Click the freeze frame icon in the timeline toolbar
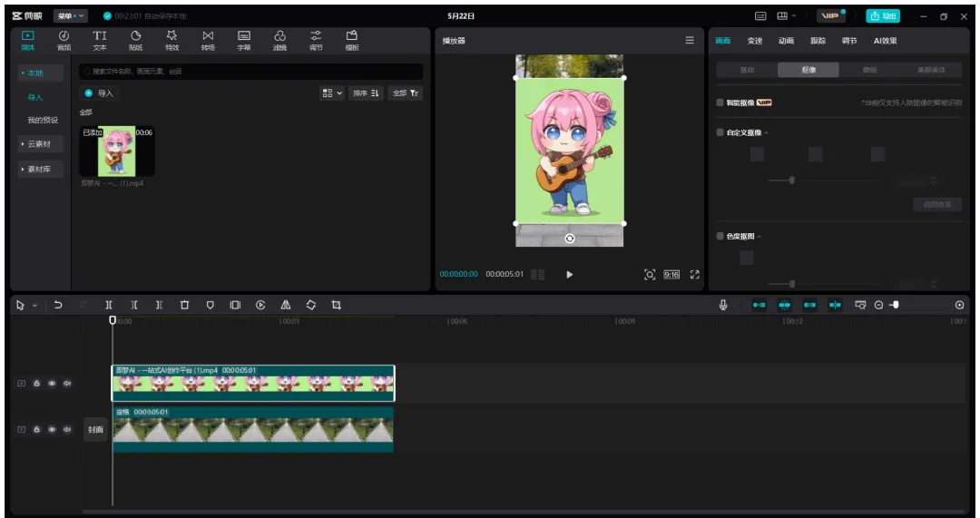Image resolution: width=980 pixels, height=518 pixels. click(x=235, y=305)
